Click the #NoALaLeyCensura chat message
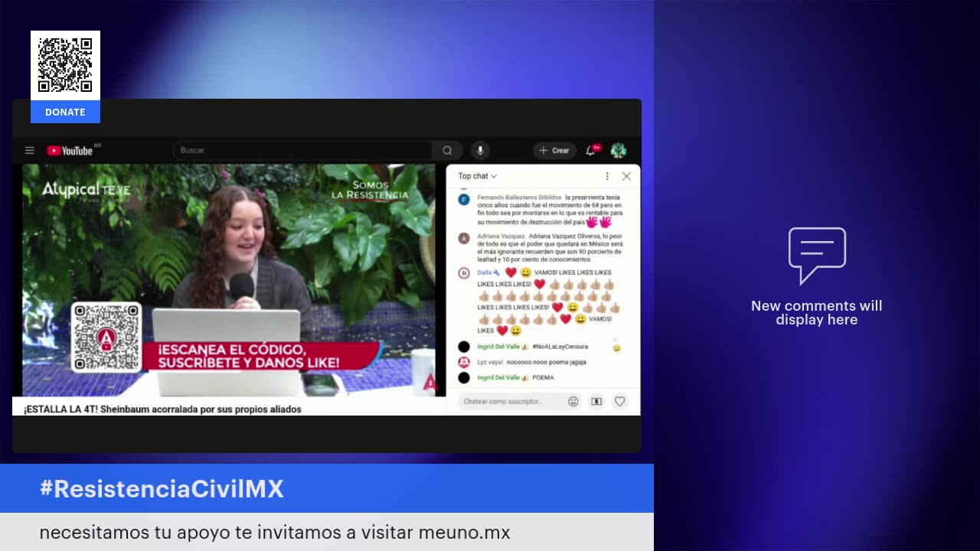The image size is (980, 551). click(x=560, y=347)
